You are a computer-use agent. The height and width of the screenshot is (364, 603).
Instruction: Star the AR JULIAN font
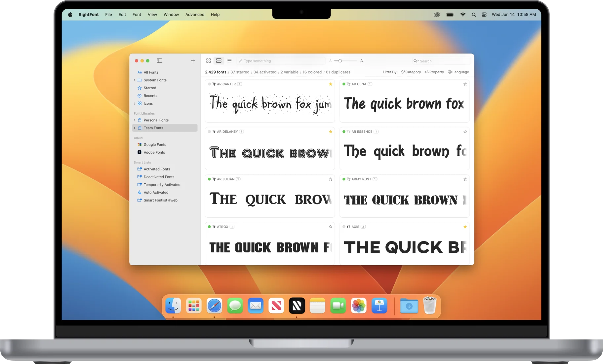click(331, 179)
